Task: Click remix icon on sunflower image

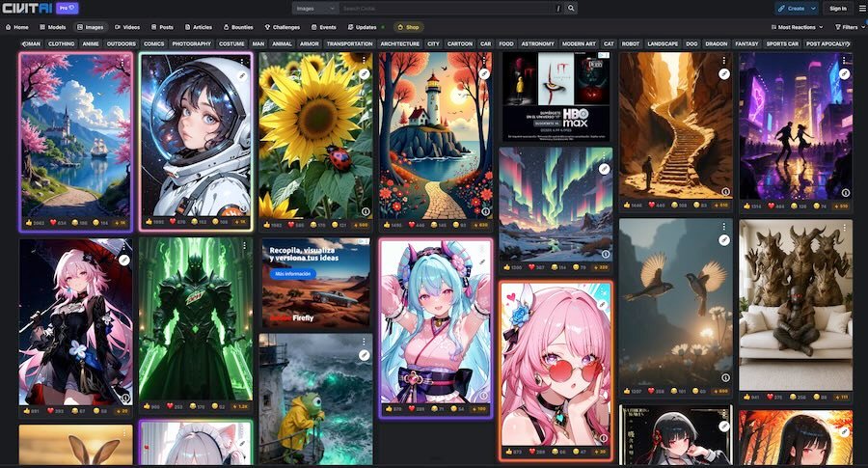Action: (x=364, y=73)
